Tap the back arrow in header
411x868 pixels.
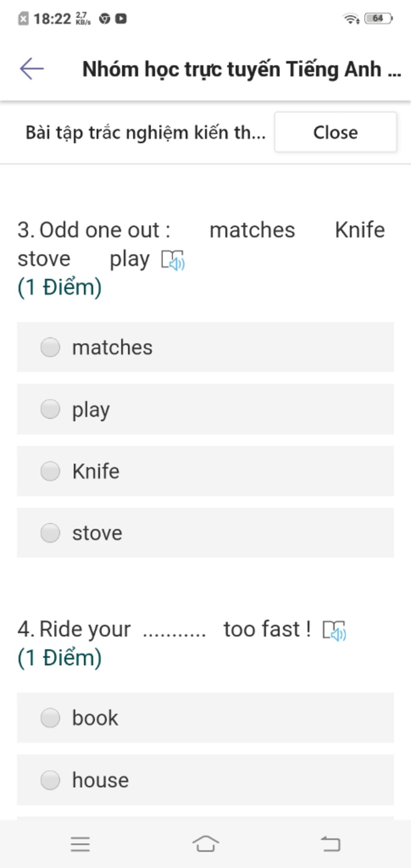click(x=32, y=69)
